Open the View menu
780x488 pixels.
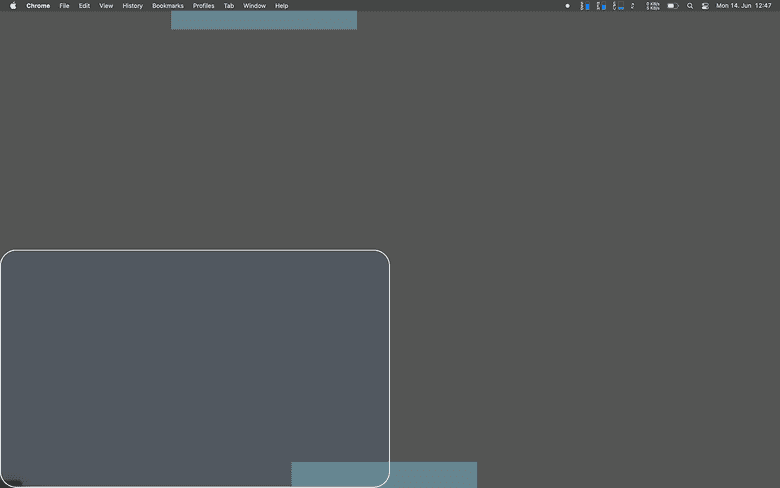click(106, 6)
